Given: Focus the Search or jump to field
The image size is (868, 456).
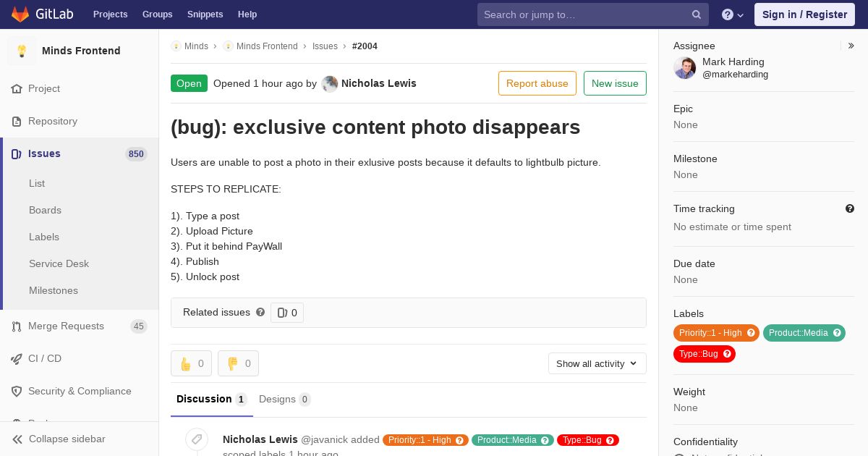Looking at the screenshot, I should click(592, 14).
